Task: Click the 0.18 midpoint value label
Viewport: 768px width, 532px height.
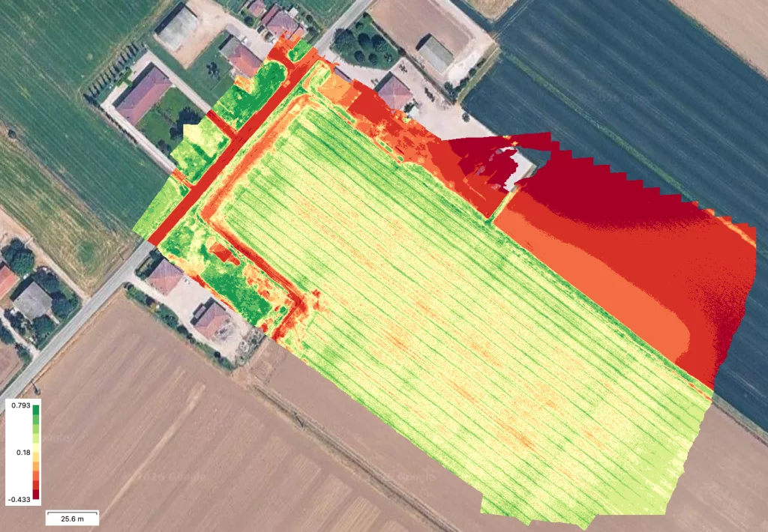Action: coord(22,453)
